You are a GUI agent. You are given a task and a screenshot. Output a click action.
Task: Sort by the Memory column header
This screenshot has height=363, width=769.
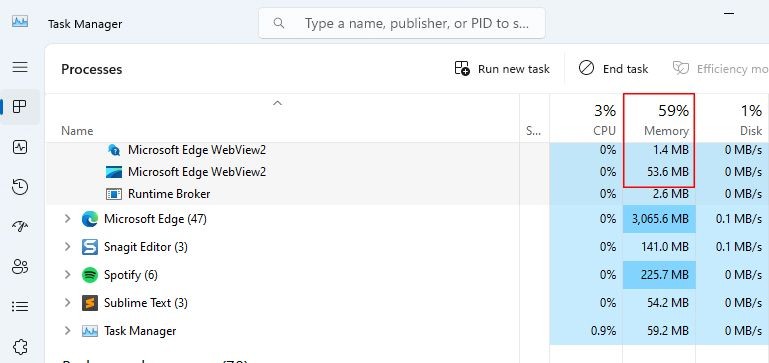pyautogui.click(x=659, y=118)
